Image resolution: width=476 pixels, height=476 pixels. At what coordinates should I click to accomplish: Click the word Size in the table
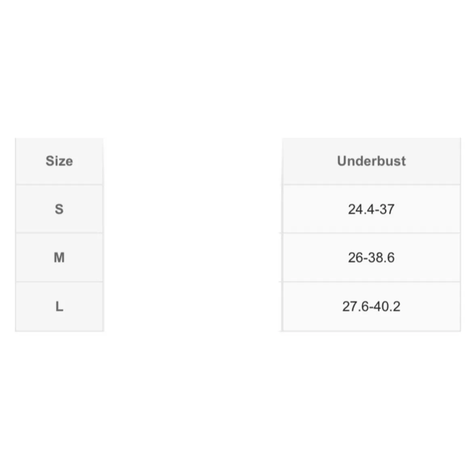[x=59, y=161]
